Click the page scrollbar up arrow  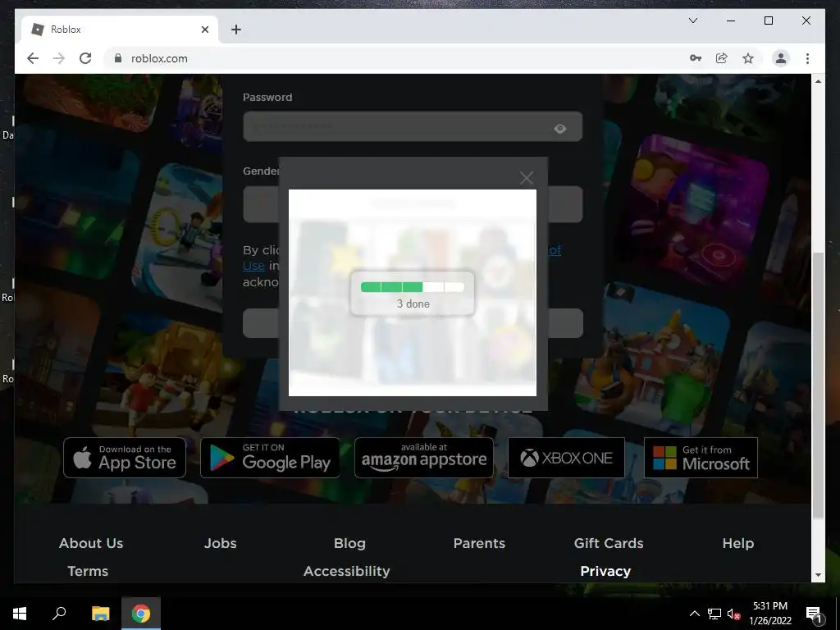818,81
